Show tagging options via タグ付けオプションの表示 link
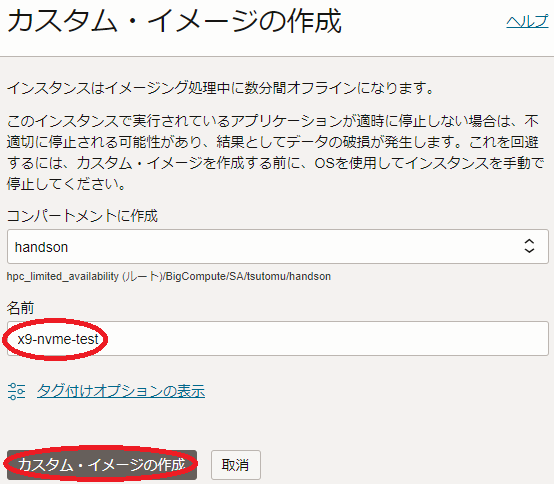Viewport: 554px width, 484px height. 121,391
